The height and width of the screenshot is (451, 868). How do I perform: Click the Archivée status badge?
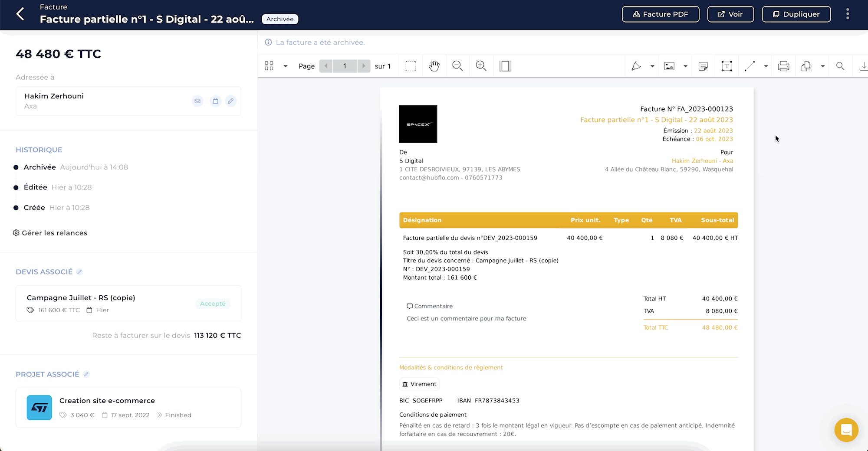280,19
